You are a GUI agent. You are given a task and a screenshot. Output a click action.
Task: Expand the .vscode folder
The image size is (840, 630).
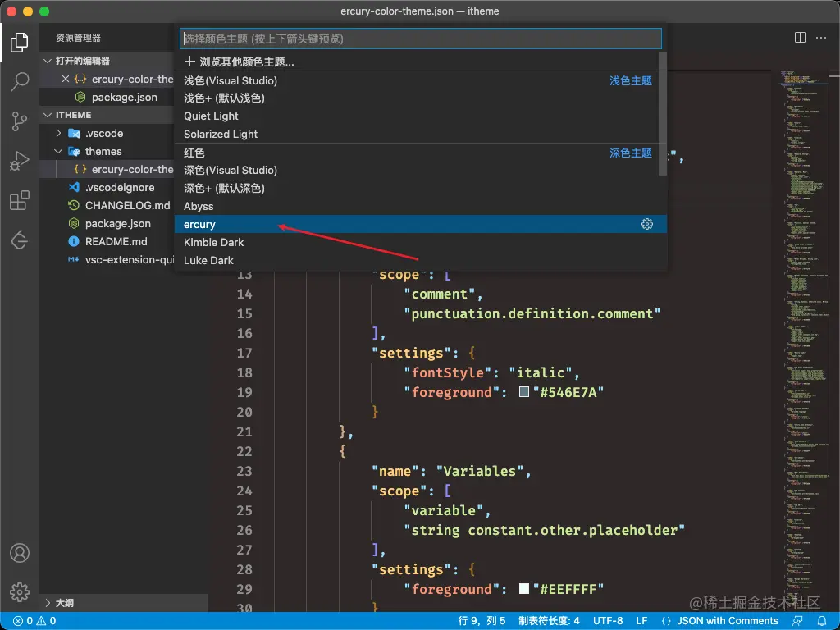(x=58, y=133)
